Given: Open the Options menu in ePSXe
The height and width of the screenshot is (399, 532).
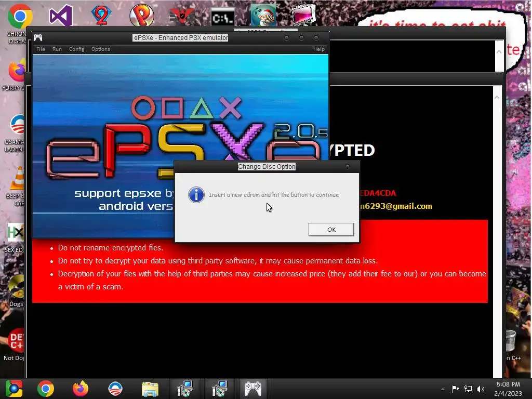Looking at the screenshot, I should [101, 49].
